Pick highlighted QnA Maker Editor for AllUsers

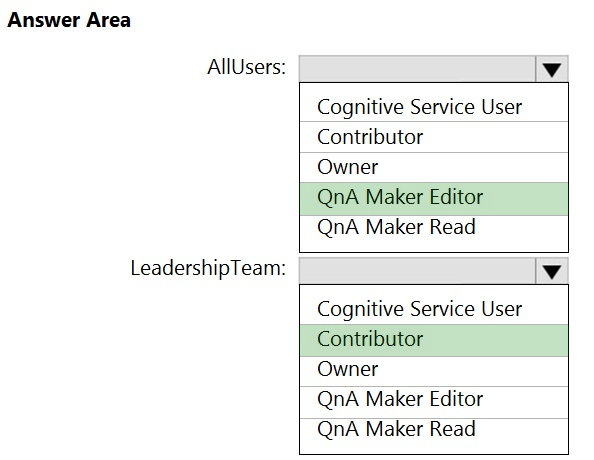(434, 199)
